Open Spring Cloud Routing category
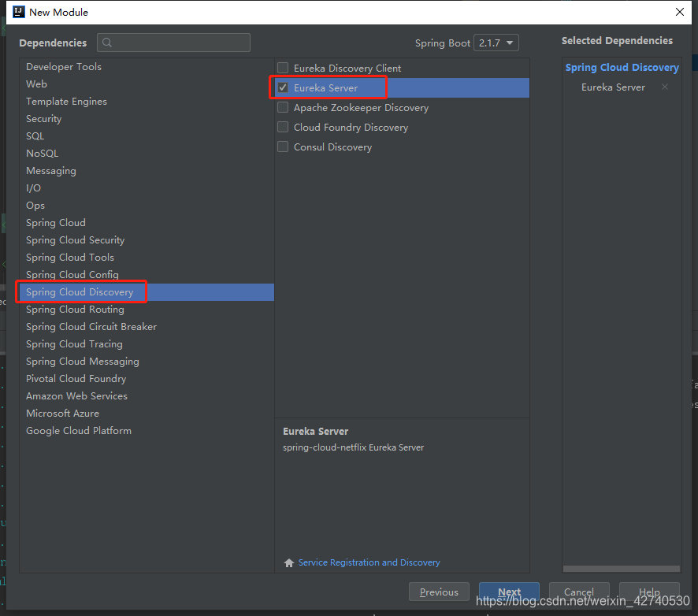The image size is (698, 616). pos(147,310)
